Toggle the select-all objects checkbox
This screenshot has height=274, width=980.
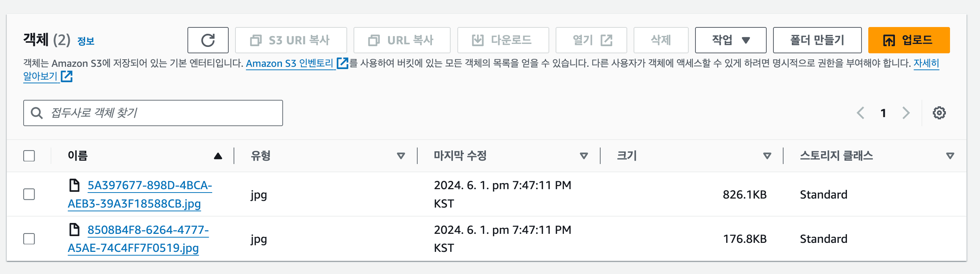[x=29, y=156]
